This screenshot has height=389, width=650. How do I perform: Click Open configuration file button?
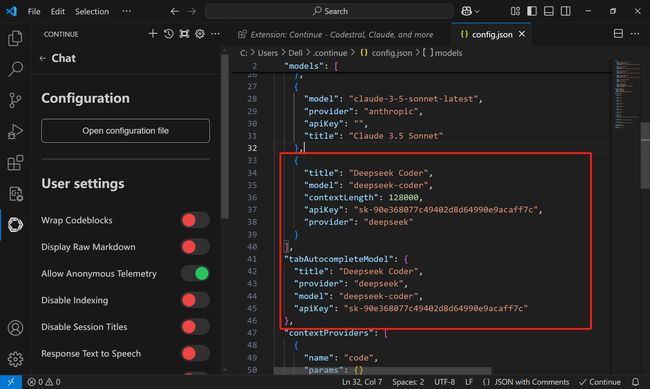(x=125, y=131)
